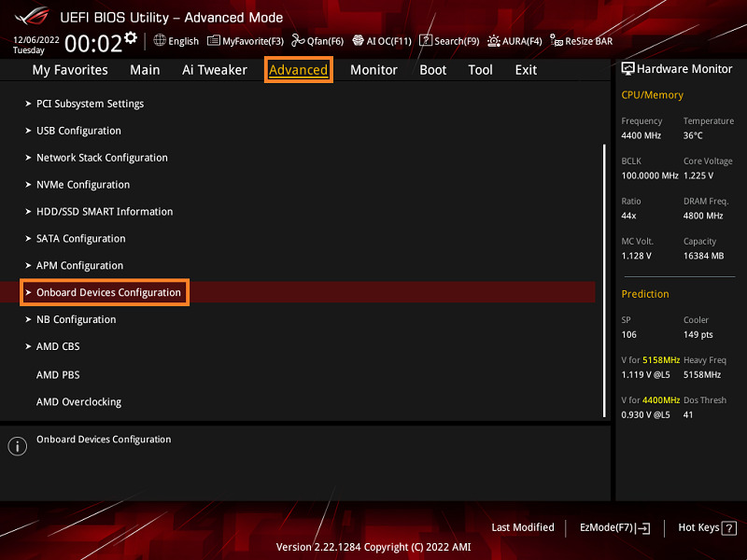Image resolution: width=747 pixels, height=560 pixels.
Task: Open AMD PBS entry
Action: (58, 375)
